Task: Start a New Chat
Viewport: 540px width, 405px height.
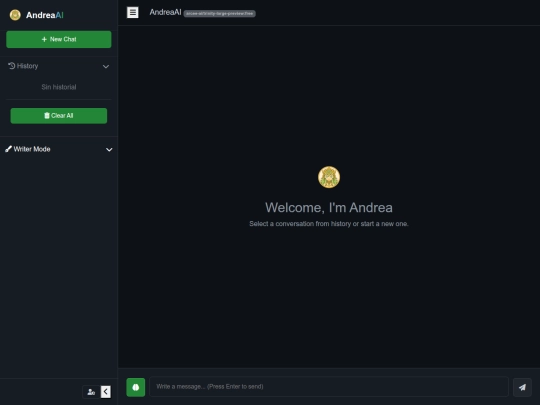Action: coord(59,39)
